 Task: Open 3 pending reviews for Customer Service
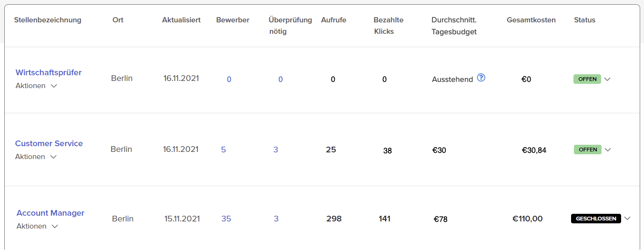[x=276, y=150]
